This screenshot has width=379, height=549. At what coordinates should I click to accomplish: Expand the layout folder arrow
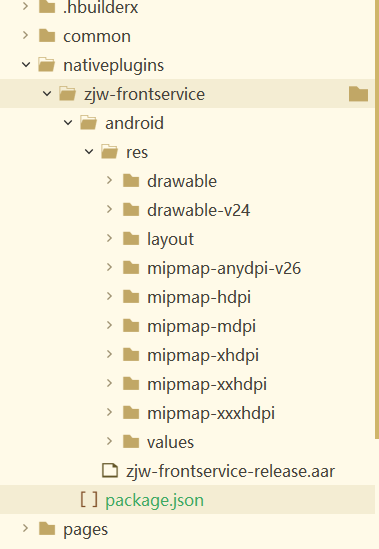(109, 239)
